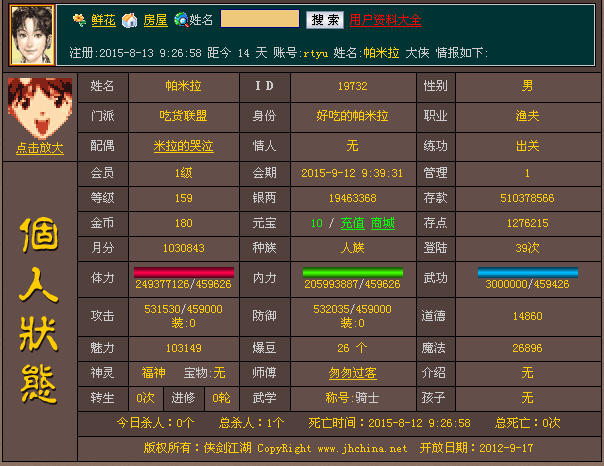Screen dimensions: 604x466
Task: Click the login count 39次
Action: (527, 248)
